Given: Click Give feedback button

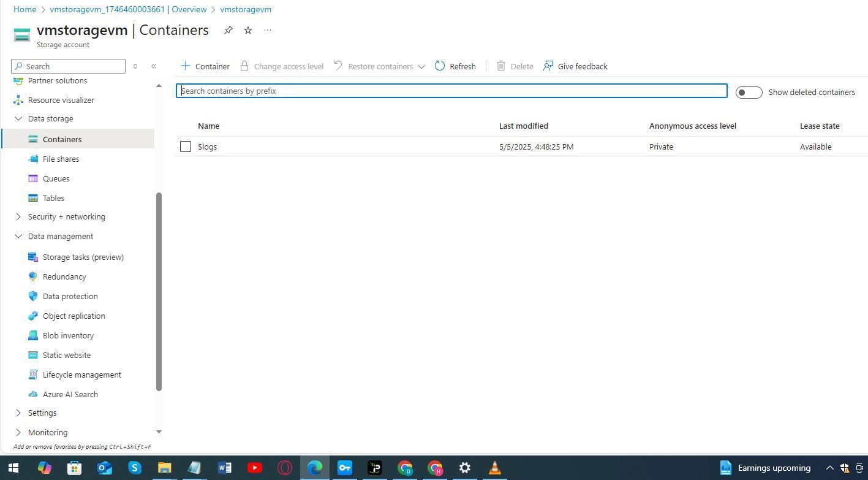Looking at the screenshot, I should (575, 66).
